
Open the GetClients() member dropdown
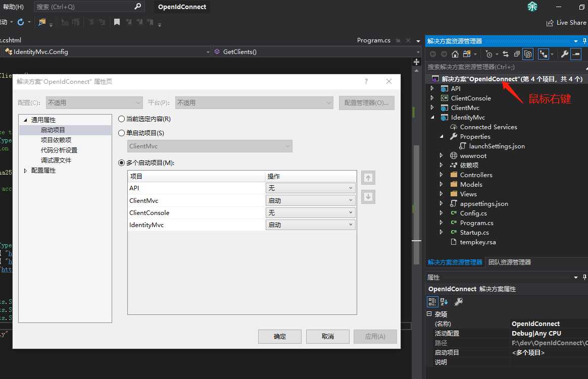click(x=418, y=52)
